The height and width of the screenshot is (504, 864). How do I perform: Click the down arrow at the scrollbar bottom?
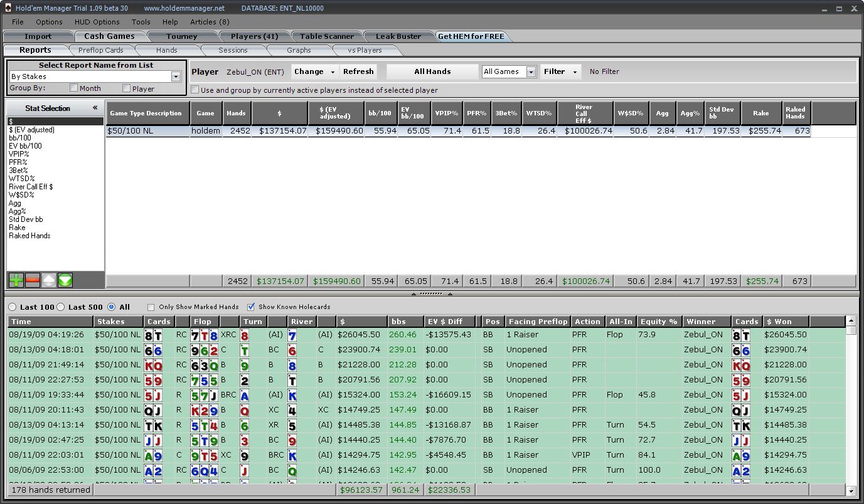[x=851, y=491]
